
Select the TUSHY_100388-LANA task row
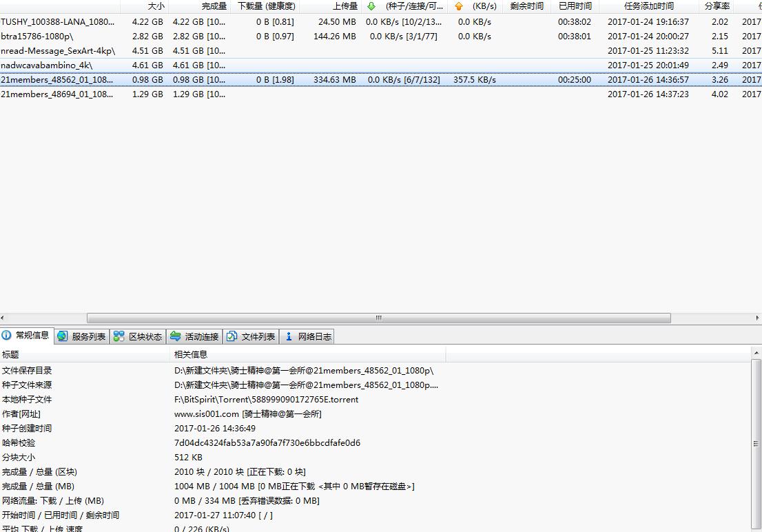tap(58, 22)
